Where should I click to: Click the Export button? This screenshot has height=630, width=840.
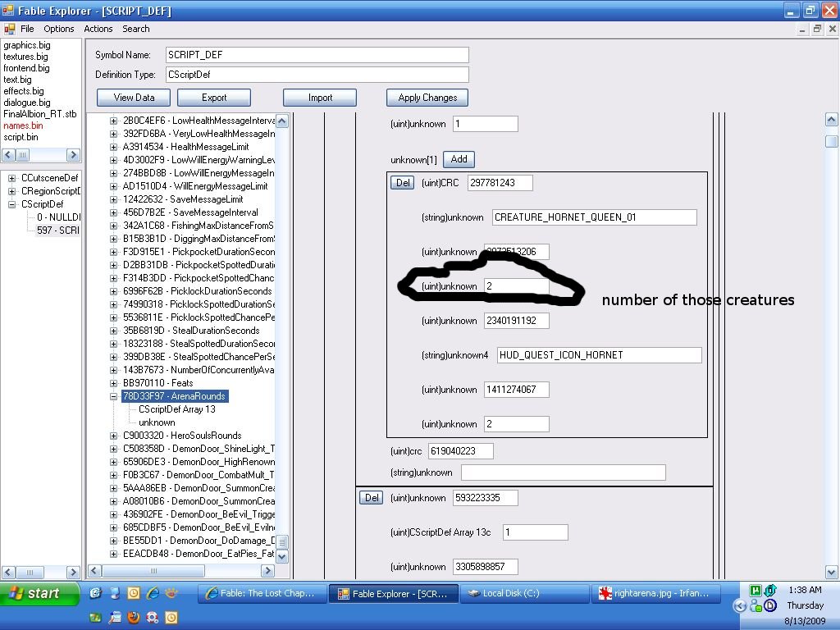214,98
